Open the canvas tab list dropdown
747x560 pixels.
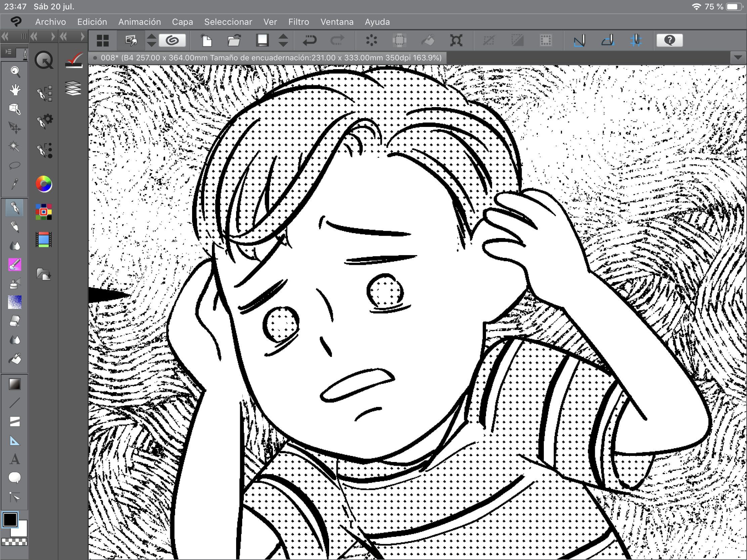(x=738, y=57)
